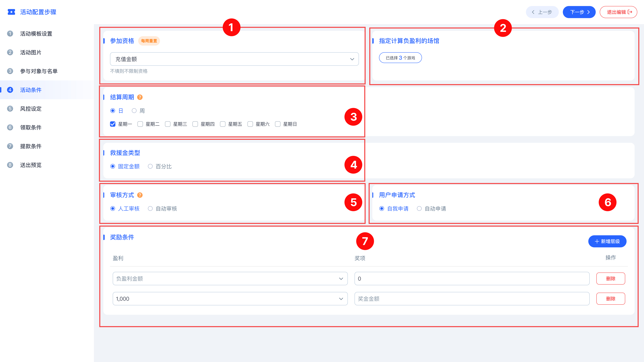Click the 下一步 button

point(579,12)
